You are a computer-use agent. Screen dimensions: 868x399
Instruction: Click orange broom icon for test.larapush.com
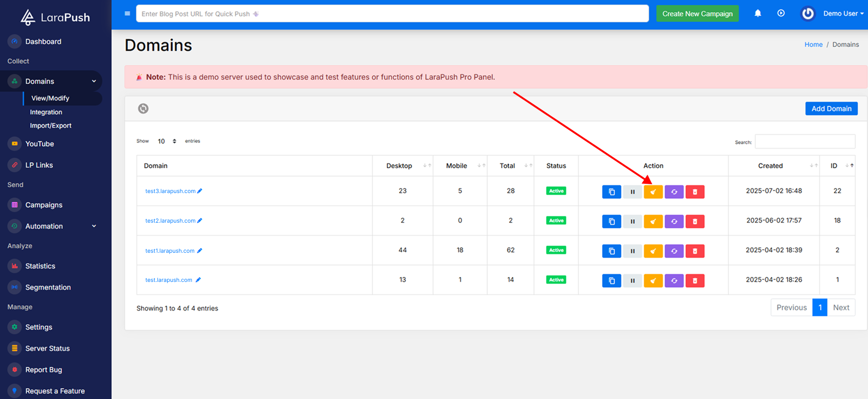point(653,281)
